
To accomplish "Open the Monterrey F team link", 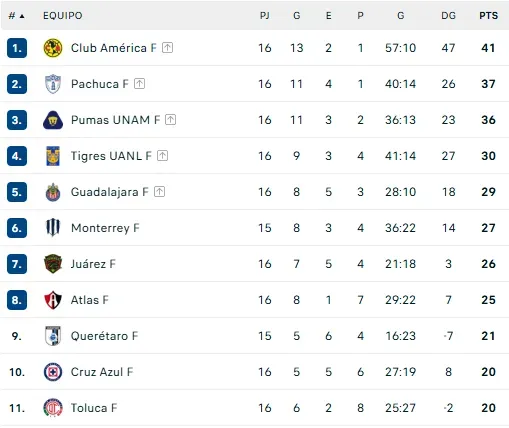I will 105,228.
